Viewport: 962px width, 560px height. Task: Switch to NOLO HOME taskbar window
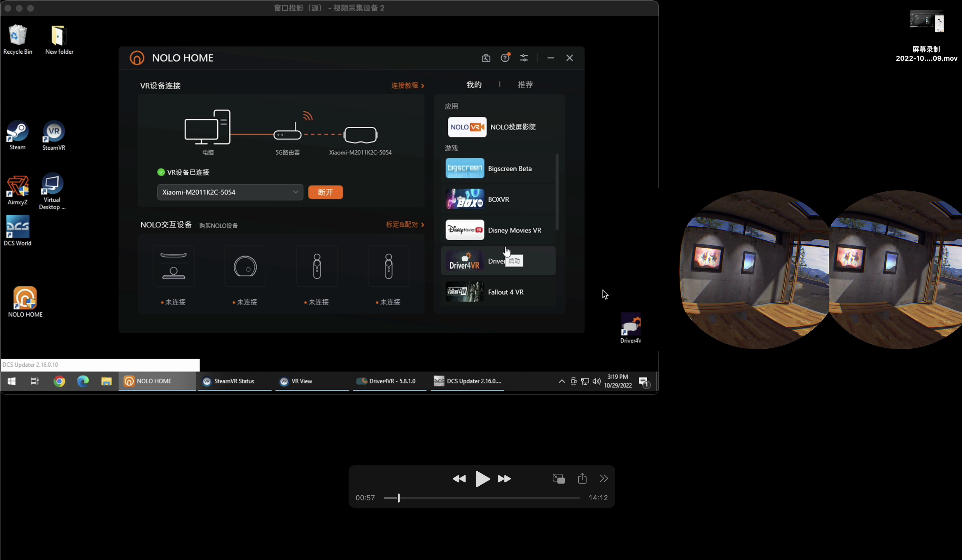pyautogui.click(x=157, y=381)
